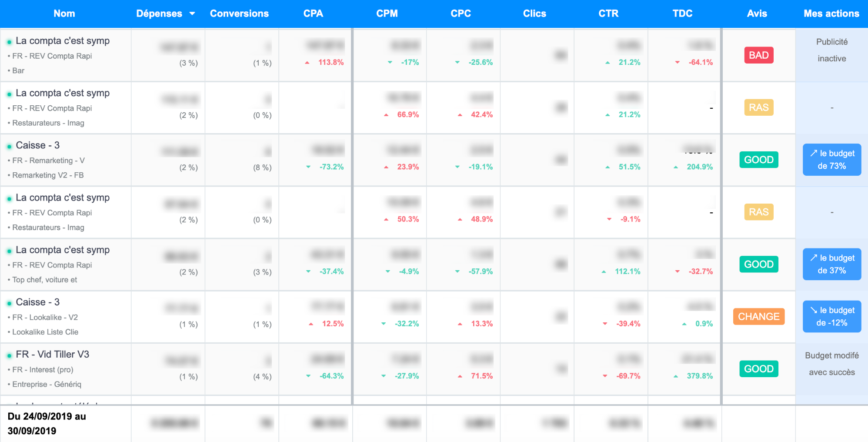Click the CTR column header
The height and width of the screenshot is (442, 868).
pos(608,14)
